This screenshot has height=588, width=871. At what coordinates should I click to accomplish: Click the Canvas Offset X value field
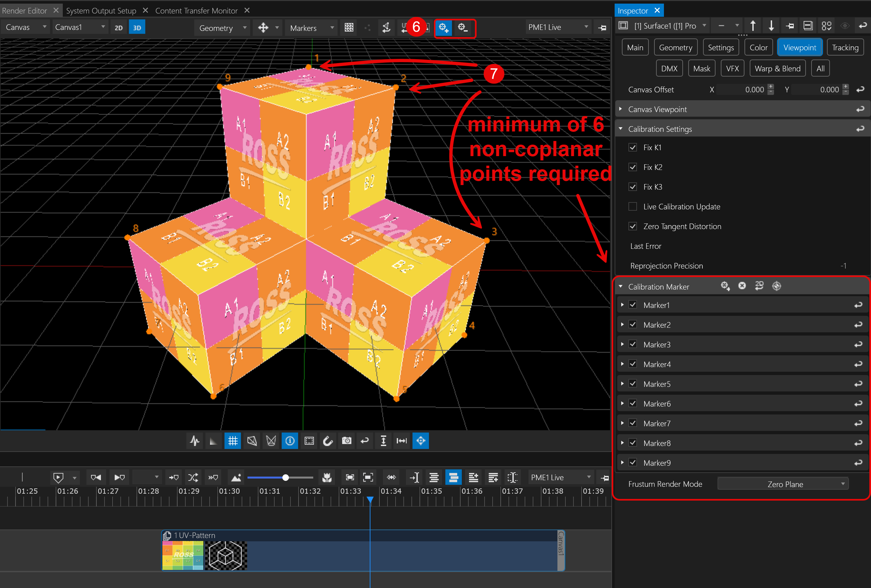click(x=741, y=90)
